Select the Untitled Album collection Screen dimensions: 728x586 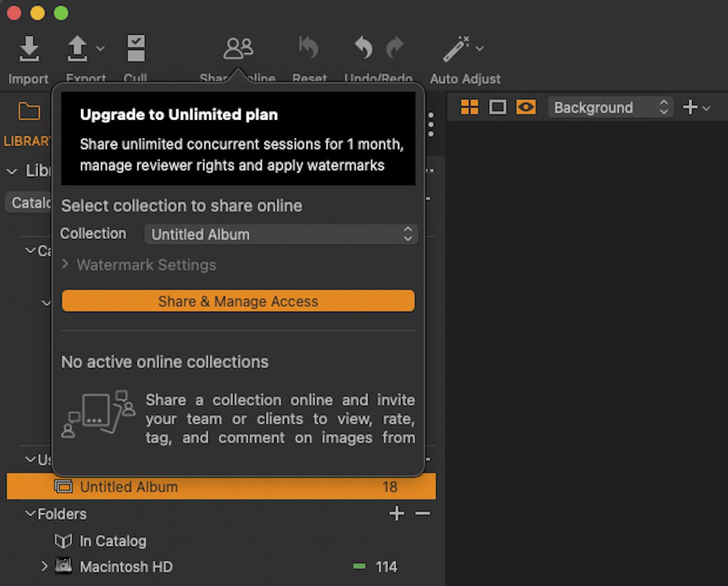pos(129,487)
